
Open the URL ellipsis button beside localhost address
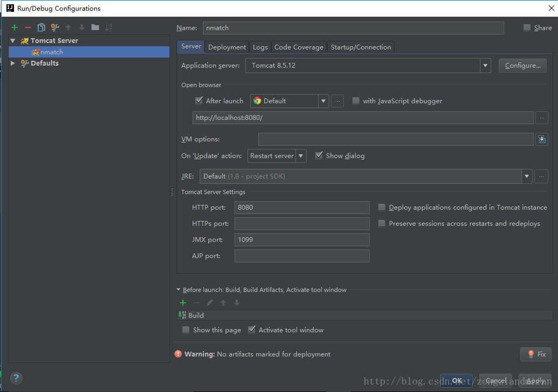(x=542, y=118)
